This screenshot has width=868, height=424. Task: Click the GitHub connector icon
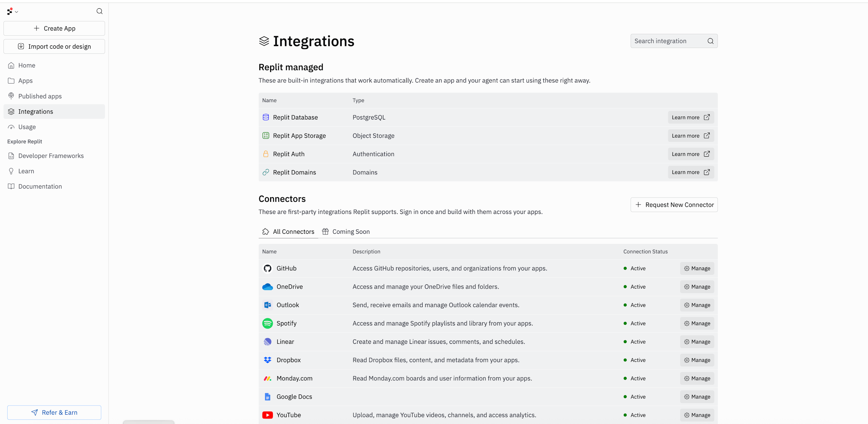tap(267, 268)
